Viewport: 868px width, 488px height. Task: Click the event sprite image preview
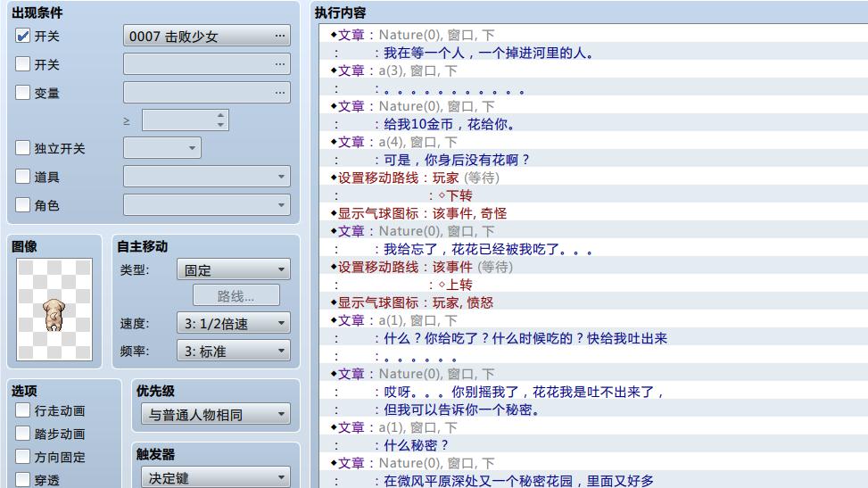click(54, 310)
